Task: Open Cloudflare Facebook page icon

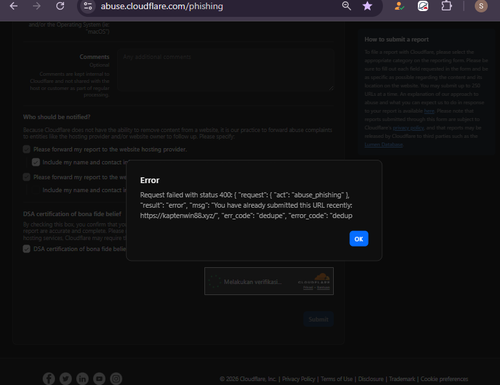Action: 49,379
